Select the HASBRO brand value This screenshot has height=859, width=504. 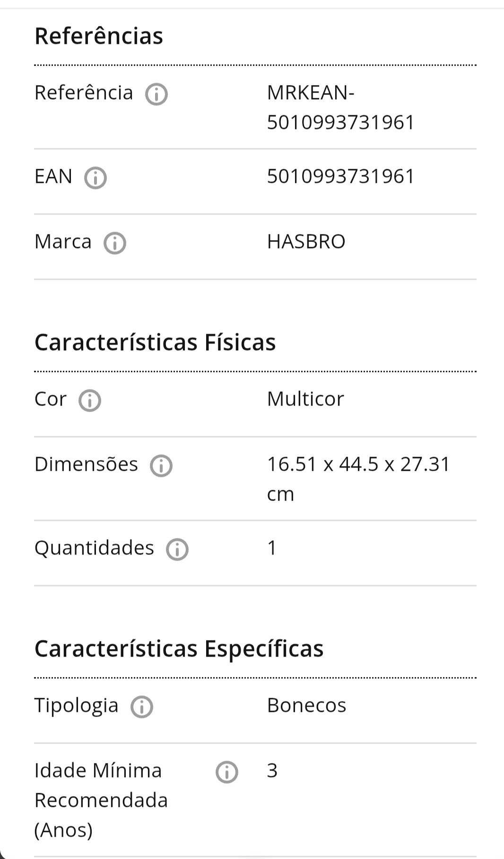click(x=306, y=242)
